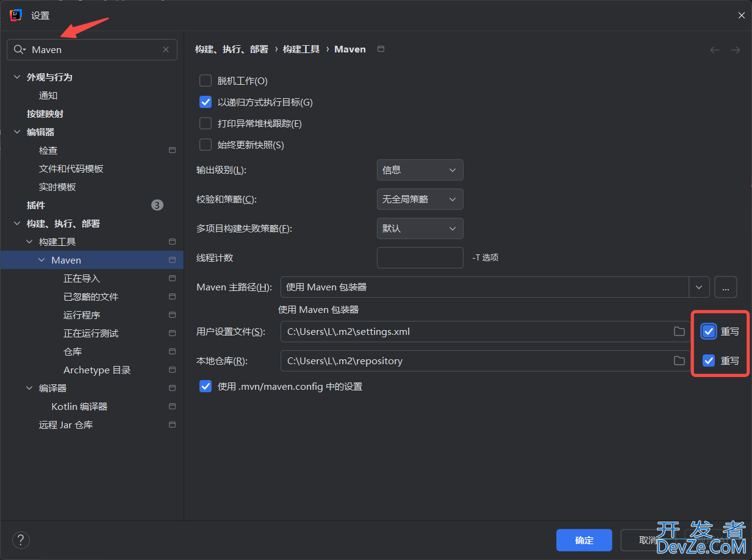Click the project icon on Kotlin 编译器 row

173,406
